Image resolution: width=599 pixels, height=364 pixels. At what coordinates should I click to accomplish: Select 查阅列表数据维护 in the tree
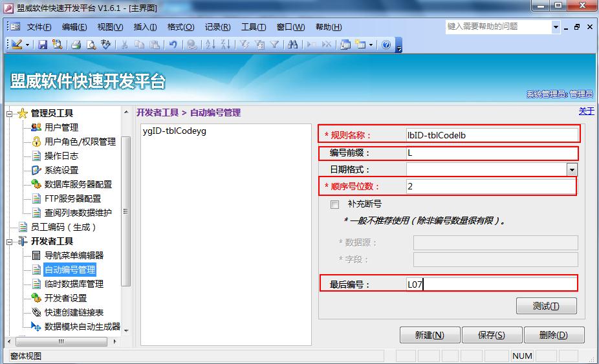click(x=78, y=213)
